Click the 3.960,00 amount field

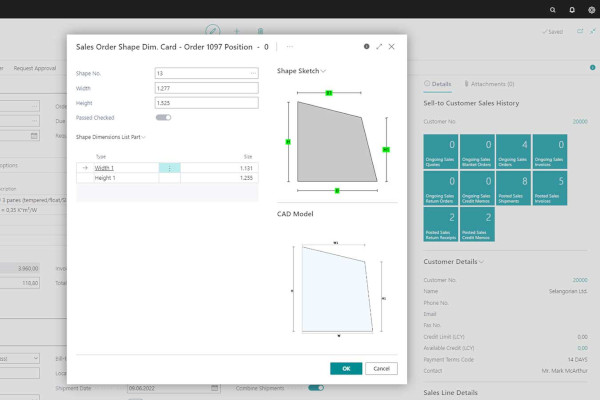click(19, 268)
